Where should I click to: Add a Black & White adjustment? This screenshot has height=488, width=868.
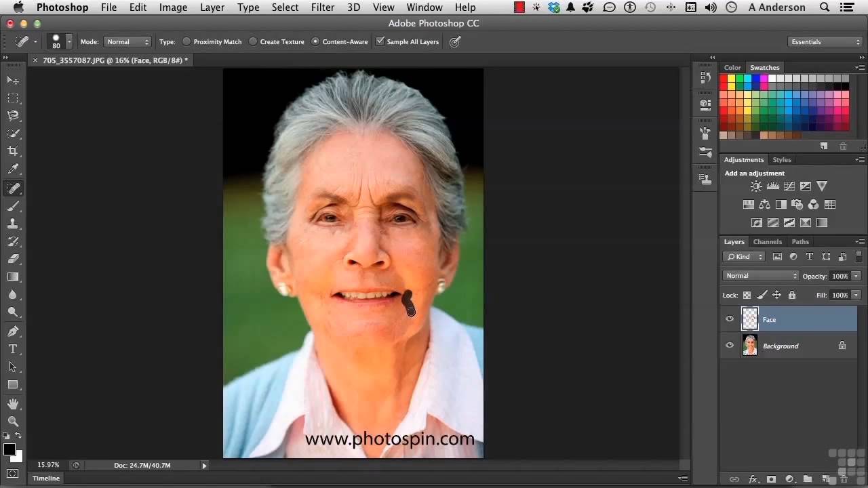(781, 205)
